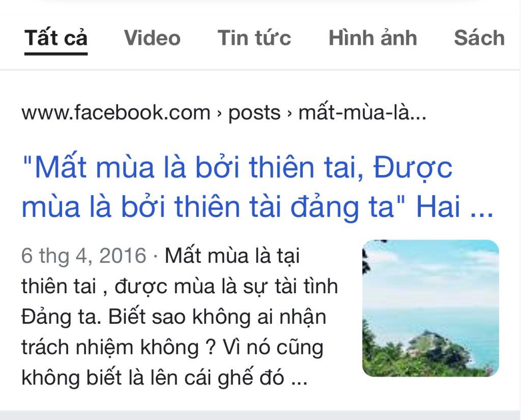The image size is (521, 420).
Task: Select the Tất cả search tab
Action: click(56, 38)
